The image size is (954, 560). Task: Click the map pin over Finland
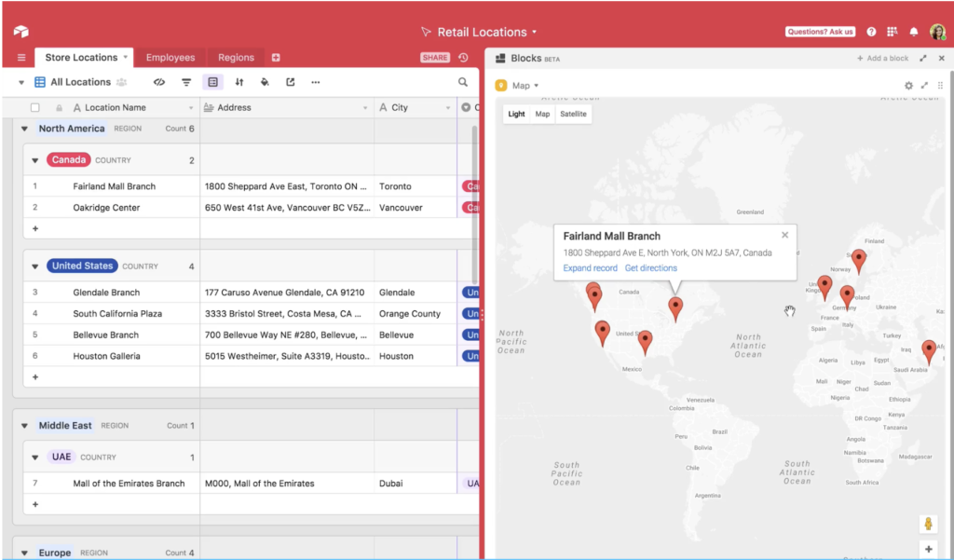tap(858, 261)
